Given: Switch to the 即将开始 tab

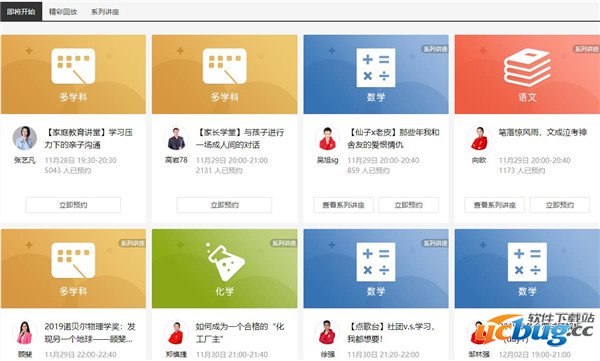Looking at the screenshot, I should pos(21,11).
